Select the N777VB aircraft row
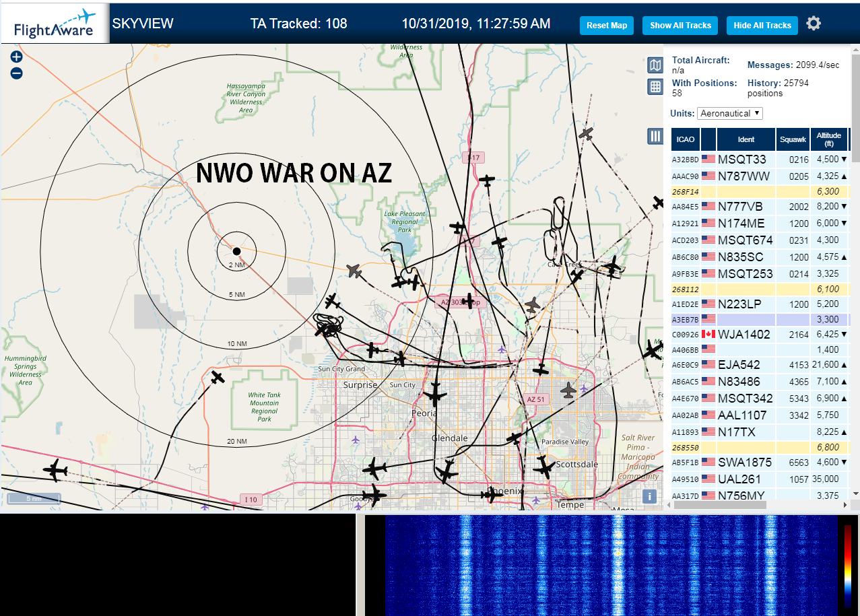 tap(760, 207)
